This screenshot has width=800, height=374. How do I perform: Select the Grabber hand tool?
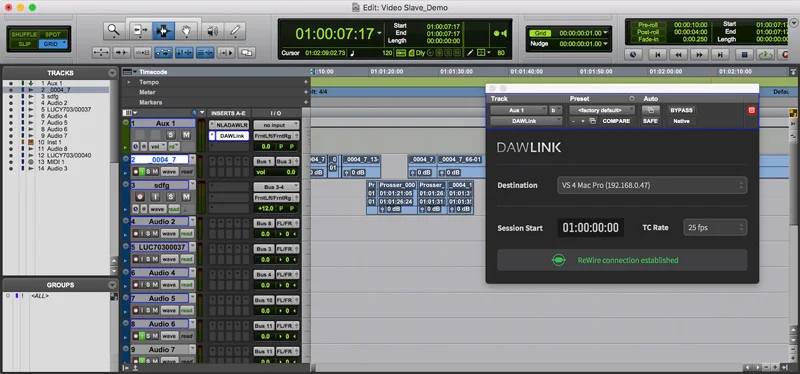coord(187,31)
